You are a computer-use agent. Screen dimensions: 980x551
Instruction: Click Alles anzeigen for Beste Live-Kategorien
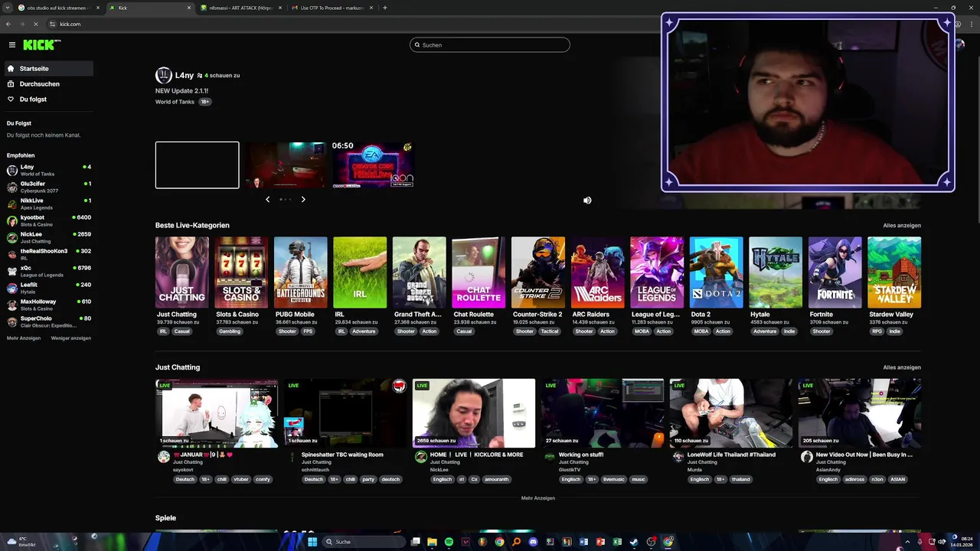point(902,226)
